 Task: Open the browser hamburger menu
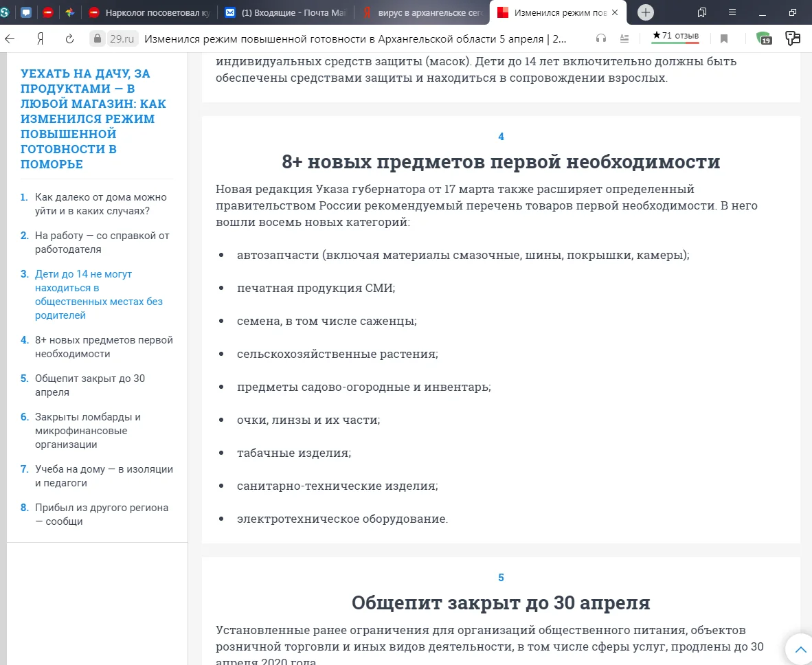tap(732, 12)
